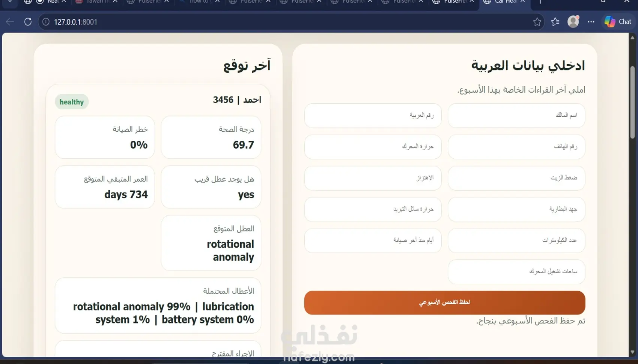Viewport: 638px width, 364px height.
Task: Focus the engine temperature field "حرارة المحرك"
Action: [x=373, y=147]
